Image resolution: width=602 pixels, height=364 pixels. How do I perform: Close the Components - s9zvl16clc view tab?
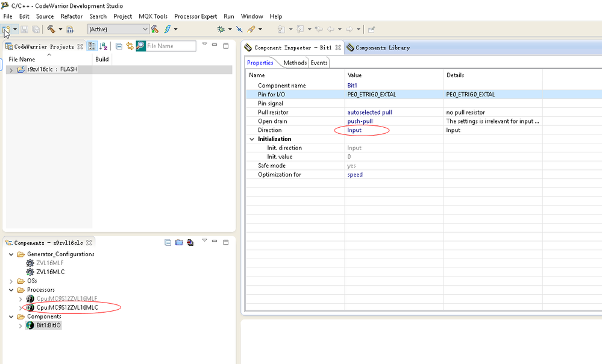pos(89,243)
